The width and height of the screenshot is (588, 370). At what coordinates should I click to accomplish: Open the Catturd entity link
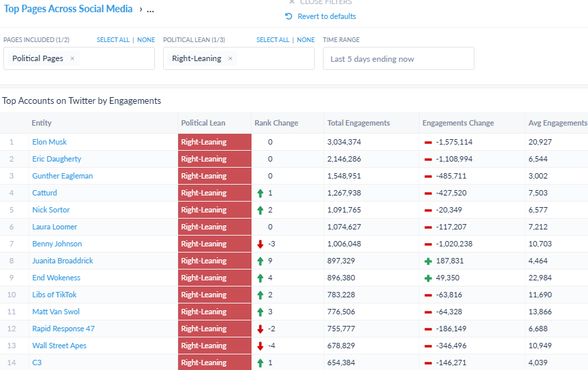coord(45,193)
